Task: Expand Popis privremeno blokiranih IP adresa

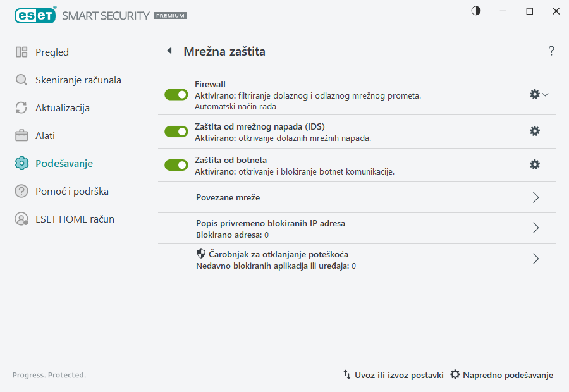Action: [535, 228]
